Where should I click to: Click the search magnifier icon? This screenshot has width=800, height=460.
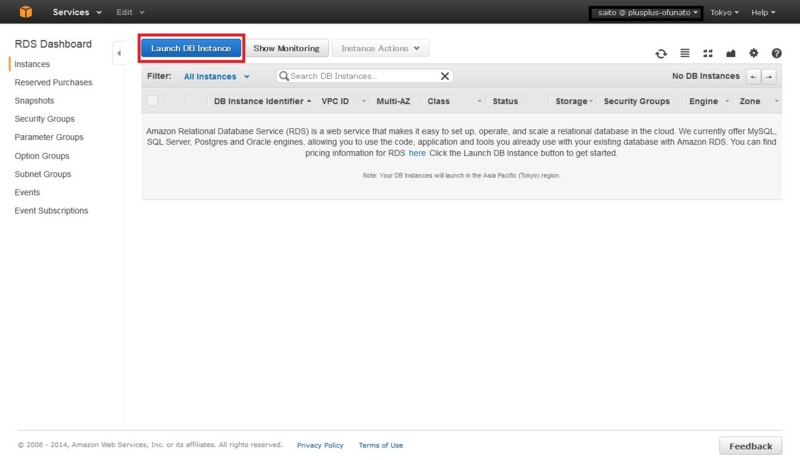(284, 76)
